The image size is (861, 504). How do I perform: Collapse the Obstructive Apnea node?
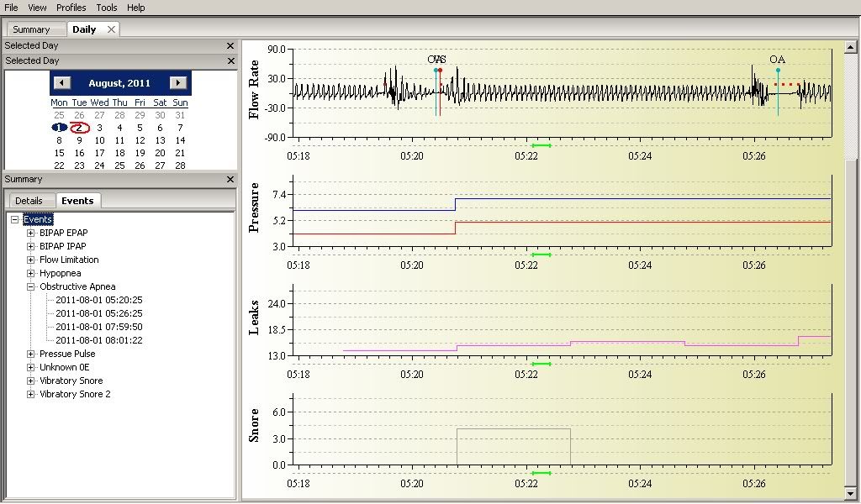click(31, 286)
